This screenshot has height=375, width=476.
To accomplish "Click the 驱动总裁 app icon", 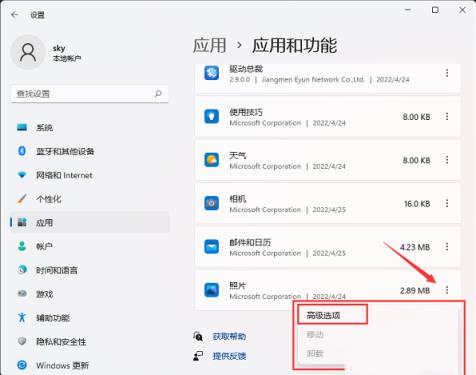I will [x=212, y=73].
